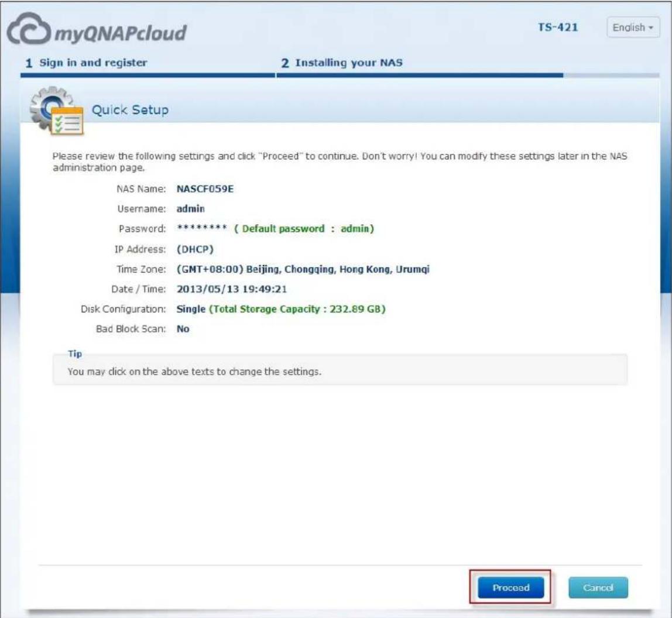Click the Quick Setup gear checklist icon
The image size is (672, 618).
[x=57, y=111]
